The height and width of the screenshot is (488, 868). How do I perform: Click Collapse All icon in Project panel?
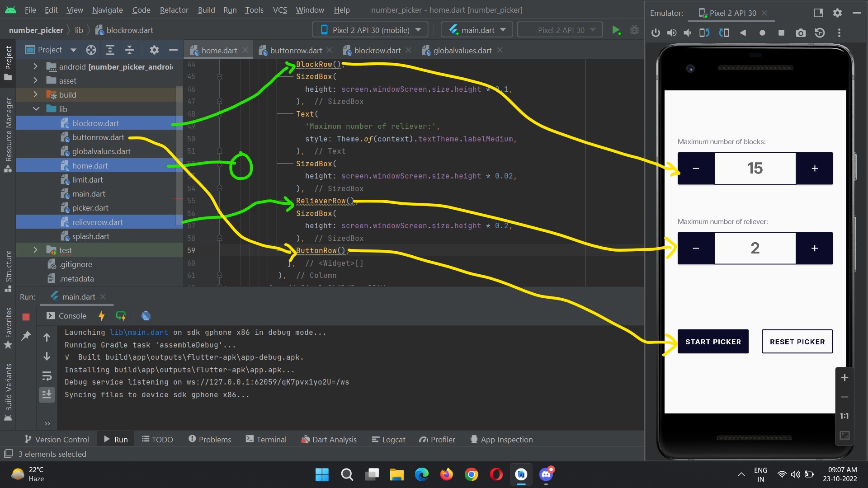[x=129, y=50]
